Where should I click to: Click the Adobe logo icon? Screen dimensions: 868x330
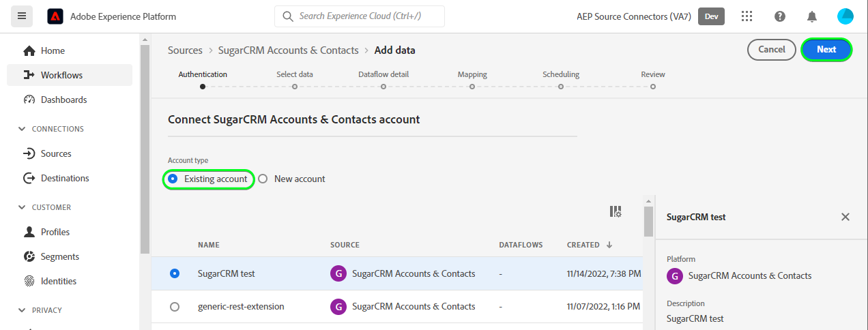(x=55, y=16)
